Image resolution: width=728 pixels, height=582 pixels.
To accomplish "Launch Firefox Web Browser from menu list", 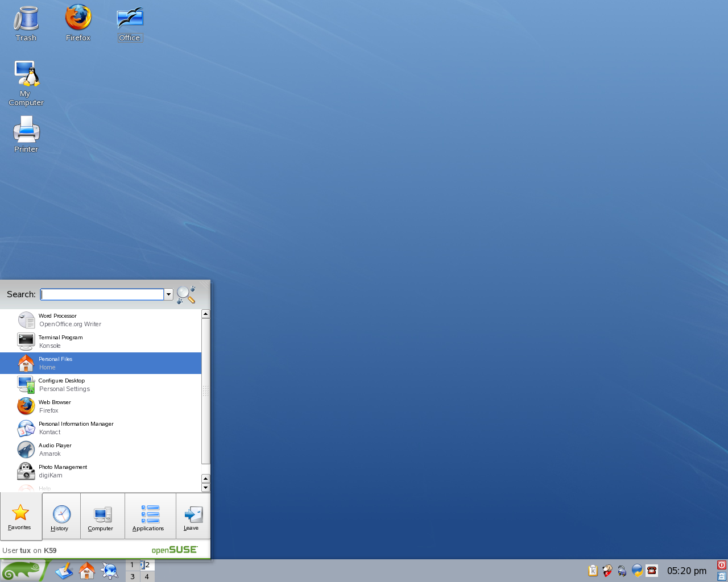I will [101, 406].
